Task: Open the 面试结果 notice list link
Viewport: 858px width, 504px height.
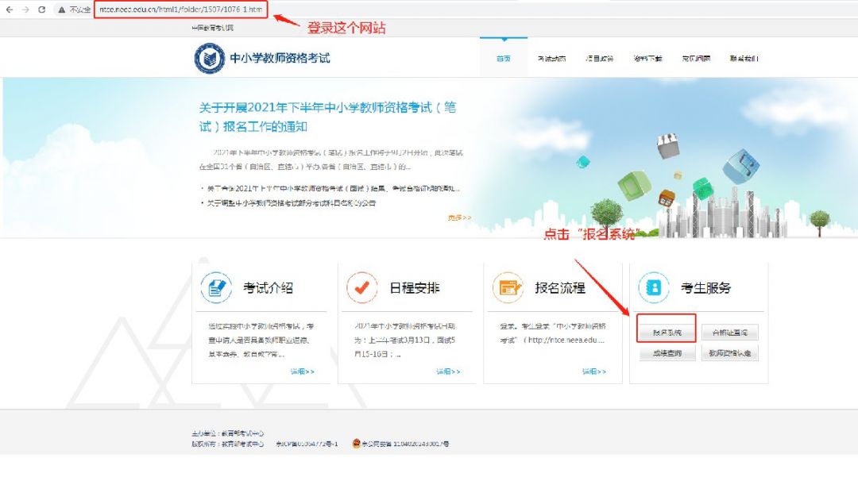Action: pos(334,188)
